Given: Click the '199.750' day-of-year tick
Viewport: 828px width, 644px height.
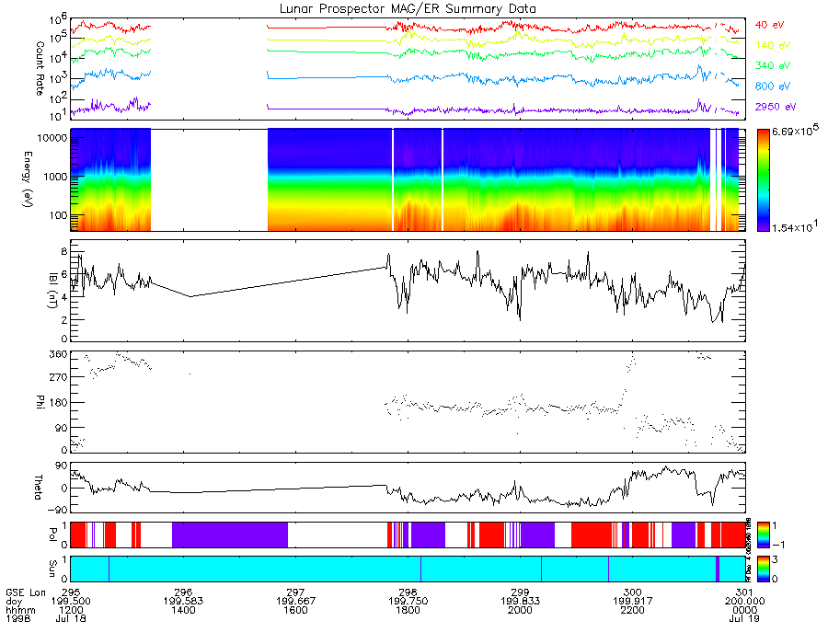Looking at the screenshot, I should (408, 602).
